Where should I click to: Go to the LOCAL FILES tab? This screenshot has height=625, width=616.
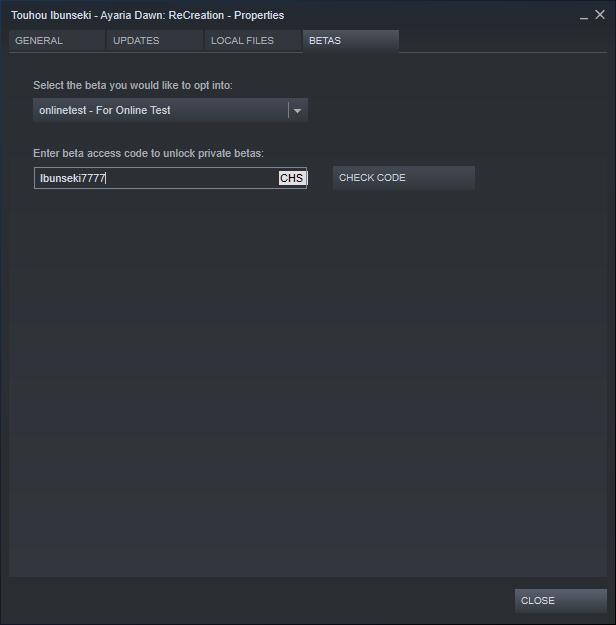(252, 40)
